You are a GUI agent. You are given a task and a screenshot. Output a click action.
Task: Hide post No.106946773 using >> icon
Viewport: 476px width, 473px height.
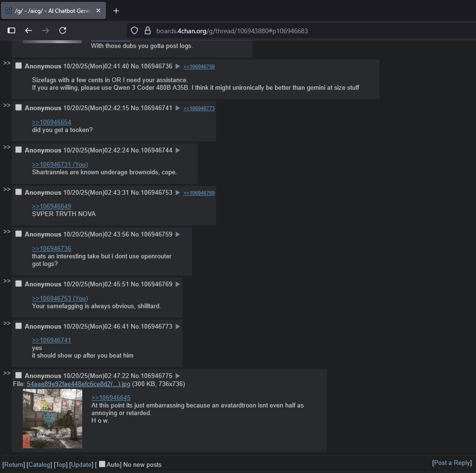(x=7, y=323)
